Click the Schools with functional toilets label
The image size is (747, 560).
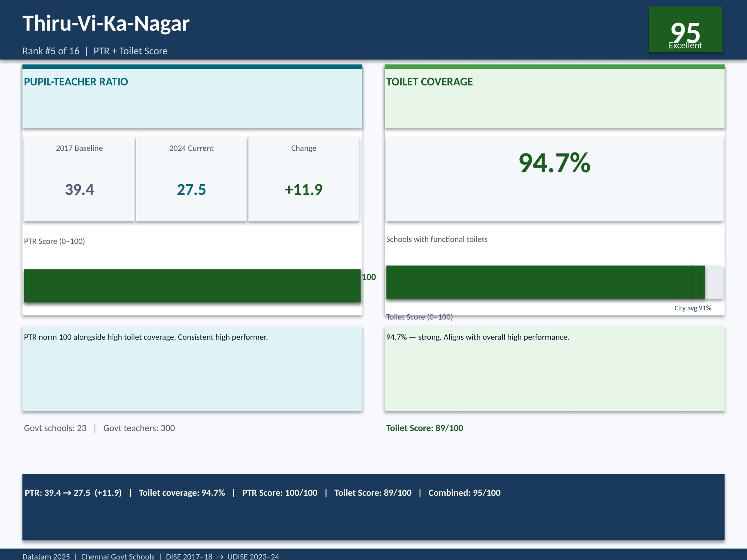437,239
